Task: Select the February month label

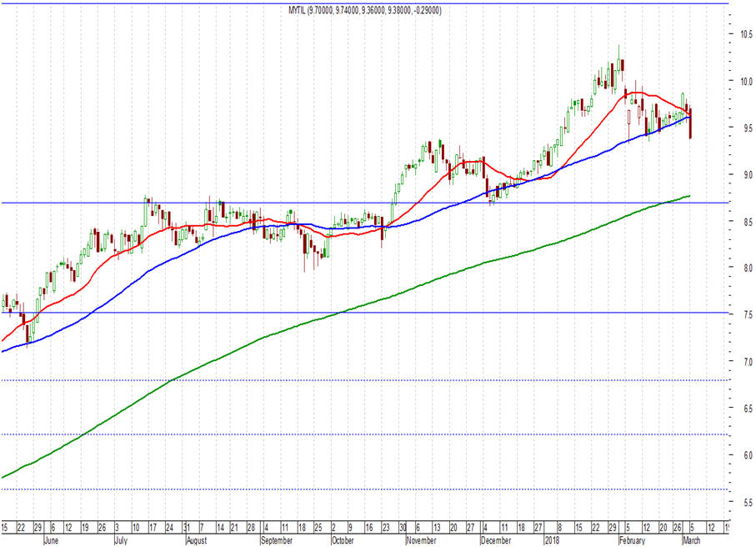Action: point(632,540)
